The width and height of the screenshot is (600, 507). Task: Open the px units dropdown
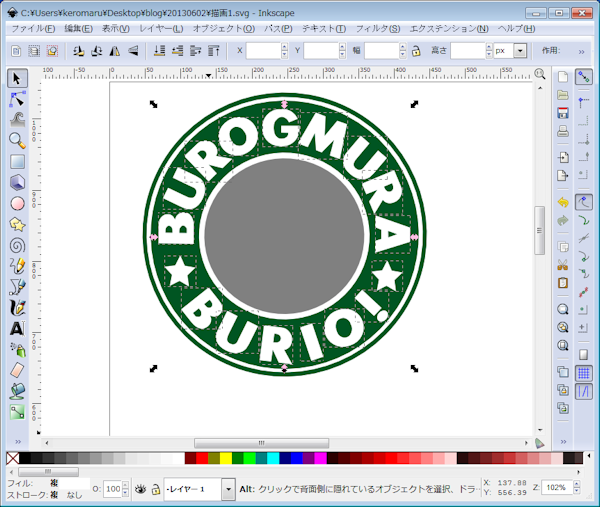(x=520, y=51)
